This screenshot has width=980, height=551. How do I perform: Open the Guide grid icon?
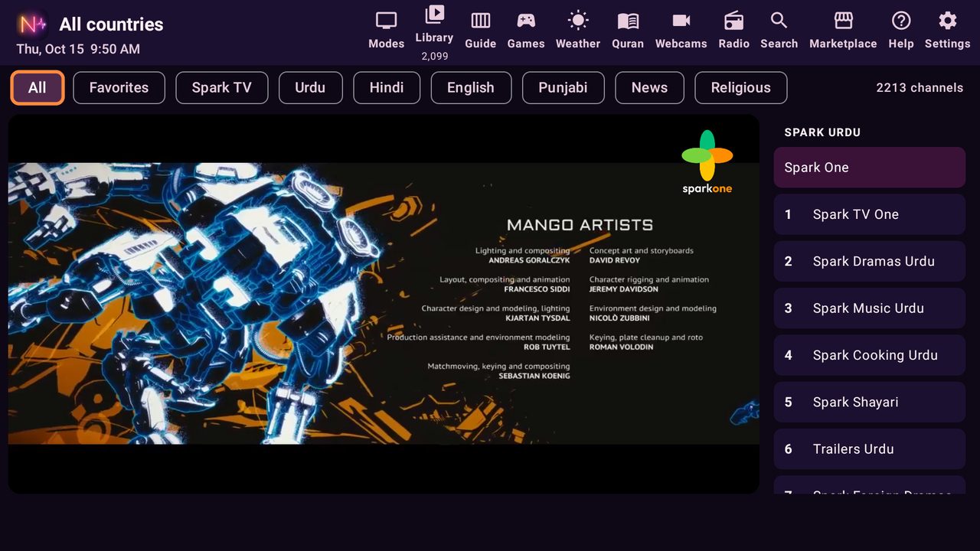pyautogui.click(x=480, y=21)
